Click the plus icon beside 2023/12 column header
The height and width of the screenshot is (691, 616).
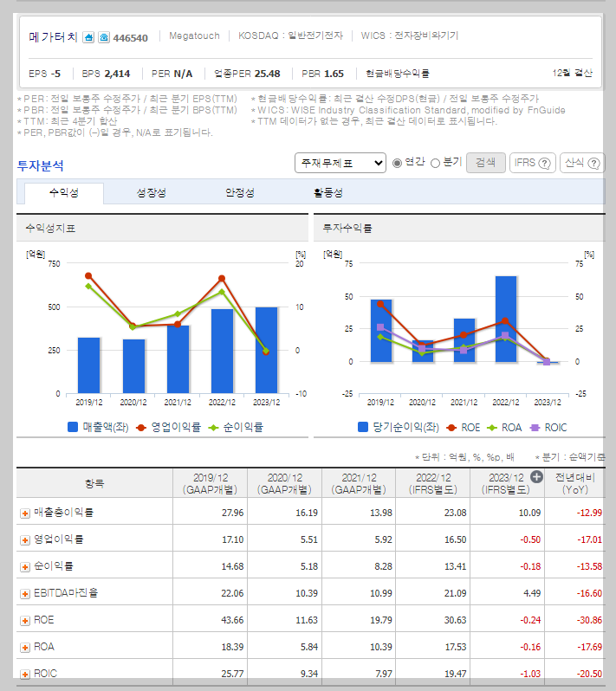click(536, 477)
